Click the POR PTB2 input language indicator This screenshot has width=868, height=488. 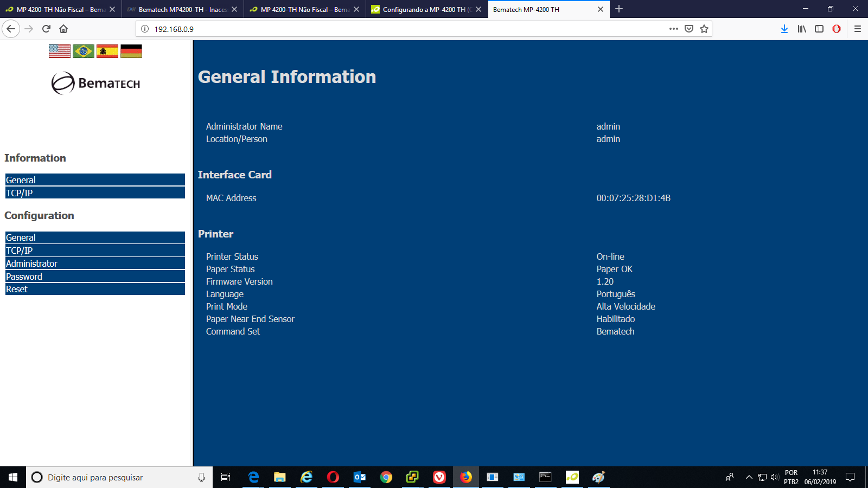(x=791, y=477)
